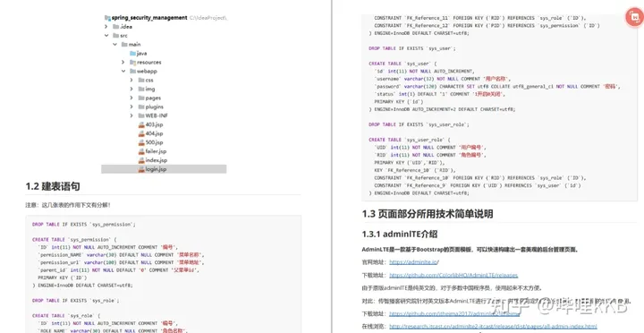Click the line CREATE TABLE `sys_role` (
644x333 pixels.
click(x=66, y=316)
